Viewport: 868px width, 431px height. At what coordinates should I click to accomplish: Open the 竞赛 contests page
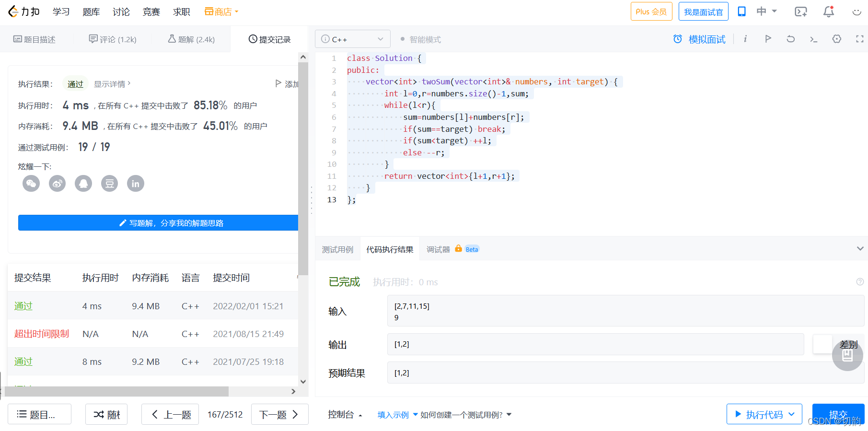tap(151, 12)
